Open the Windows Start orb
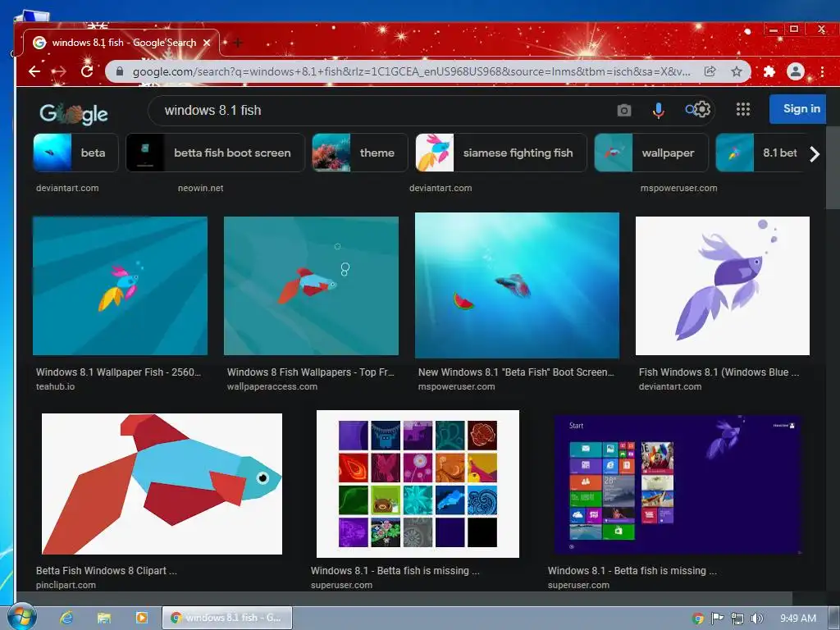Screen dimensions: 840x630 21,617
